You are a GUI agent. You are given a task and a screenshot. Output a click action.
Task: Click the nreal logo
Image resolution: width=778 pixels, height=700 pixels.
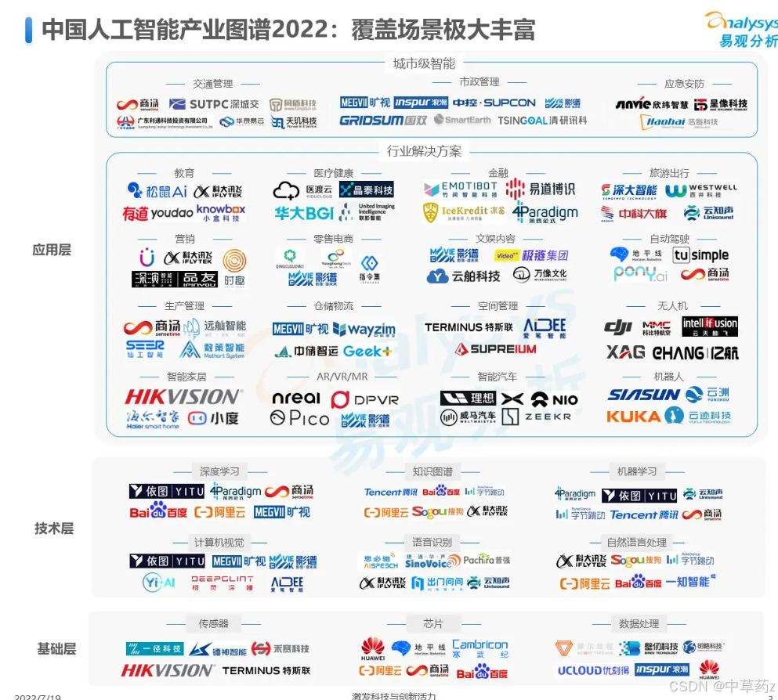point(296,398)
